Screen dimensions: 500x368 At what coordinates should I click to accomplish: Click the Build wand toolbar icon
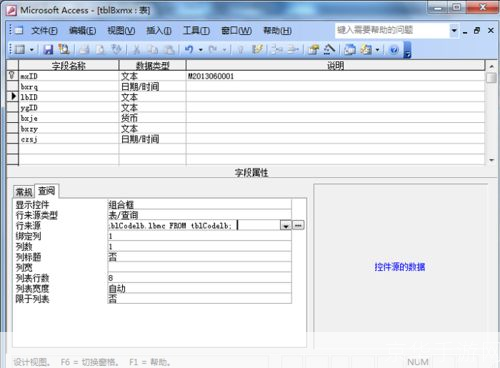[x=329, y=49]
